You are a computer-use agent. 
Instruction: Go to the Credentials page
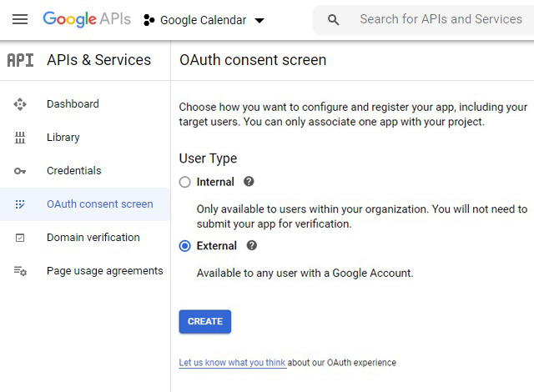[73, 171]
